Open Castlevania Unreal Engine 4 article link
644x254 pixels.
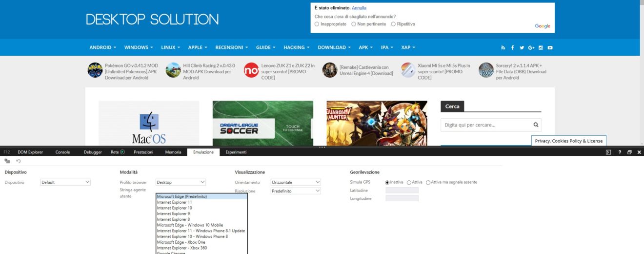coord(367,70)
